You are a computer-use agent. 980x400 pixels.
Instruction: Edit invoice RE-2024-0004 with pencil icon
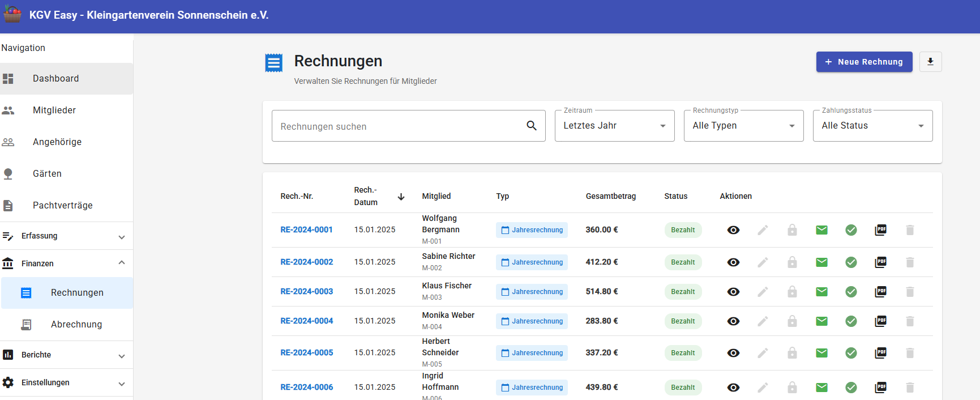pos(763,321)
